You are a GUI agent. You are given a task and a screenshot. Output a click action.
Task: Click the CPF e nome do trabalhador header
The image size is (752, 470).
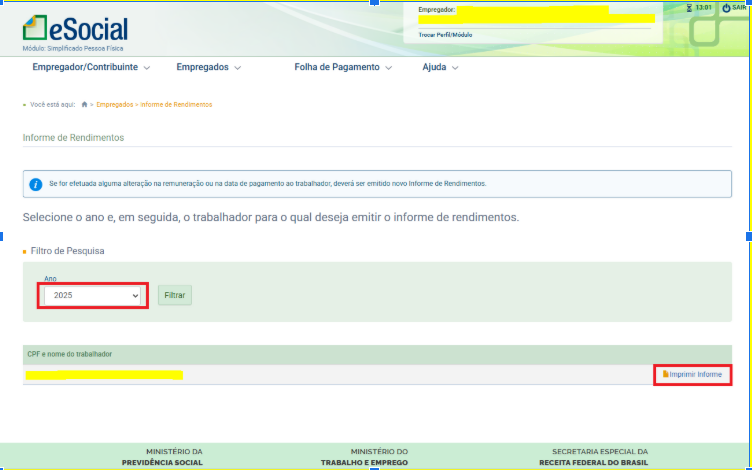tap(69, 354)
